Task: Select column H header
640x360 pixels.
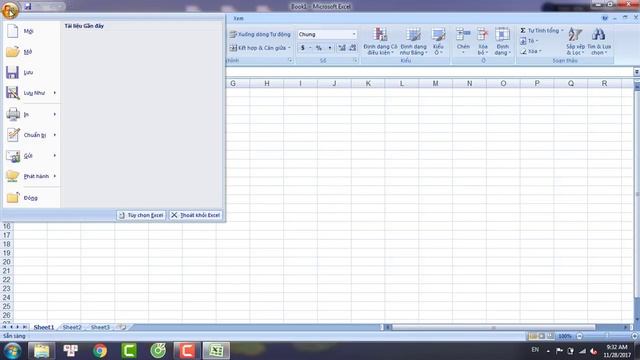Action: point(267,83)
